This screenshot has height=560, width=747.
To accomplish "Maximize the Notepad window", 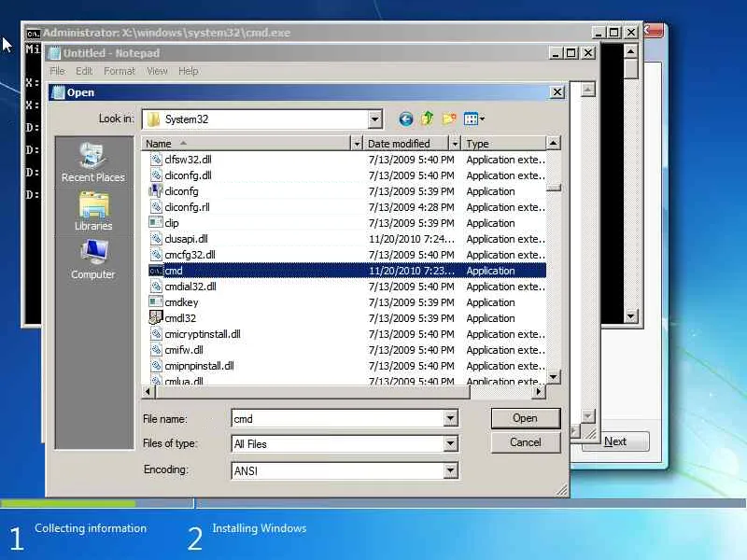I will click(571, 53).
